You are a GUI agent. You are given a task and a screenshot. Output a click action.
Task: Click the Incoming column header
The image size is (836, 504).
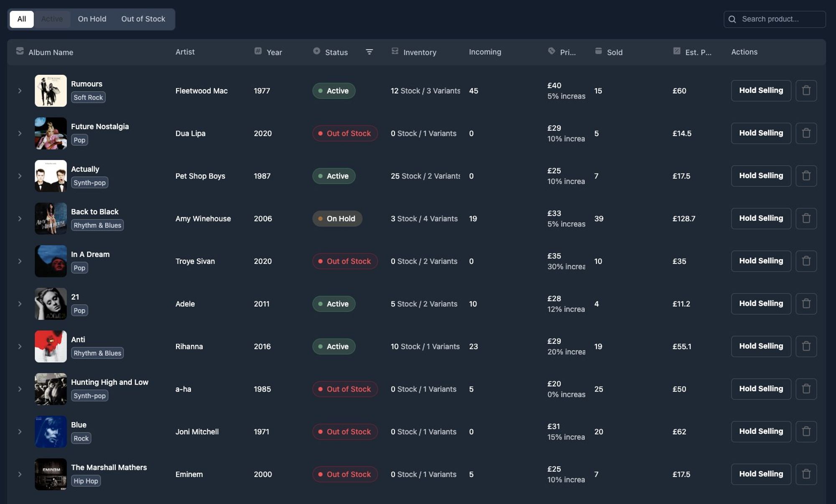[485, 52]
